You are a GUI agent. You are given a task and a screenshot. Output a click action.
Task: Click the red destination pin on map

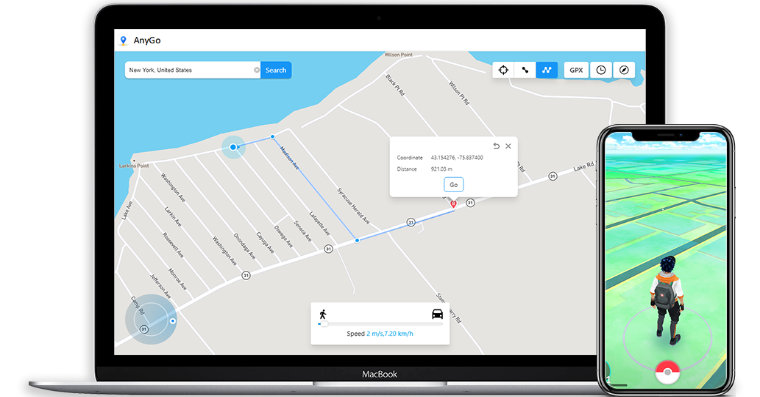pyautogui.click(x=453, y=204)
